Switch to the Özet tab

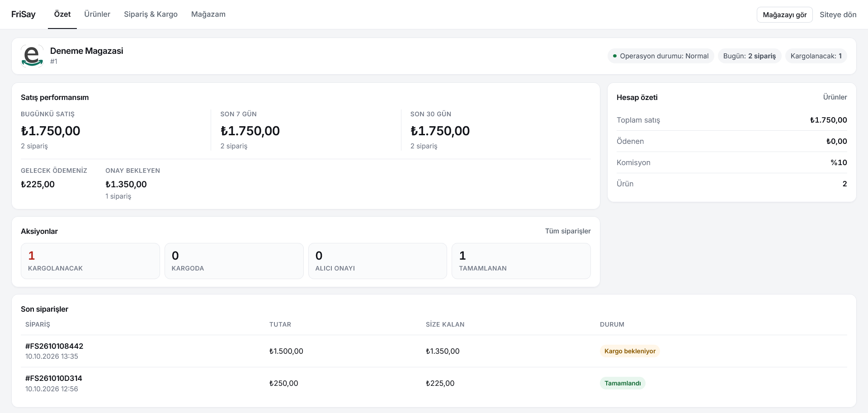tap(62, 14)
